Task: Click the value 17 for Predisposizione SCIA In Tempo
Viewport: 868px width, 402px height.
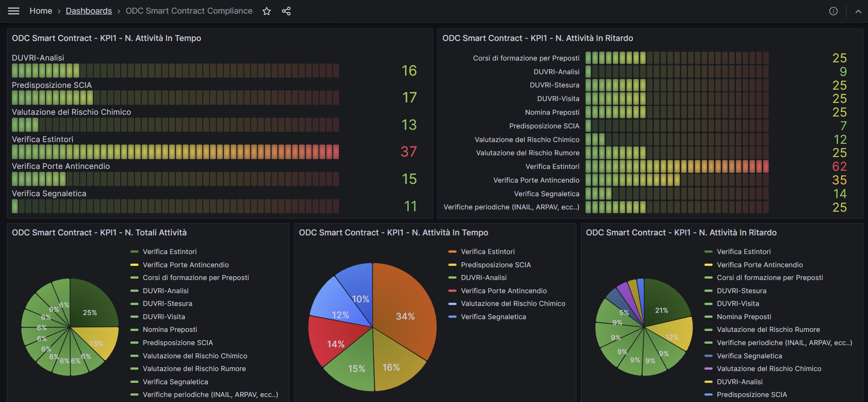Action: pyautogui.click(x=409, y=97)
